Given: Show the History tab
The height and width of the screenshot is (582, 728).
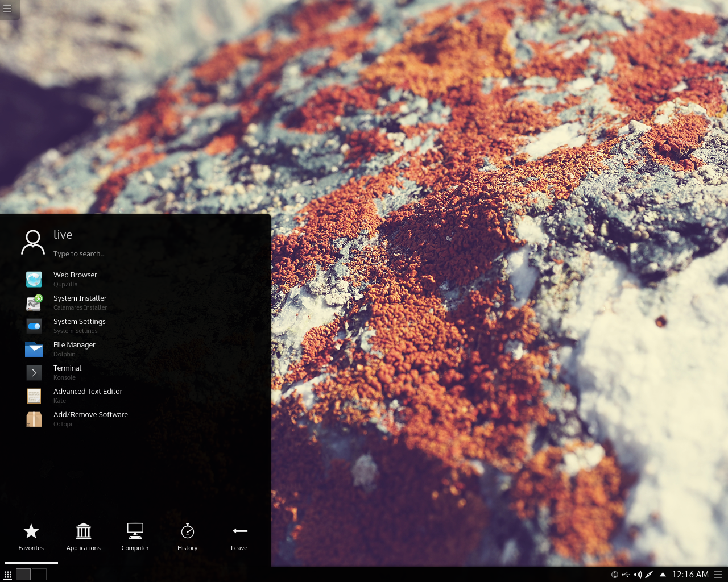Looking at the screenshot, I should (188, 537).
